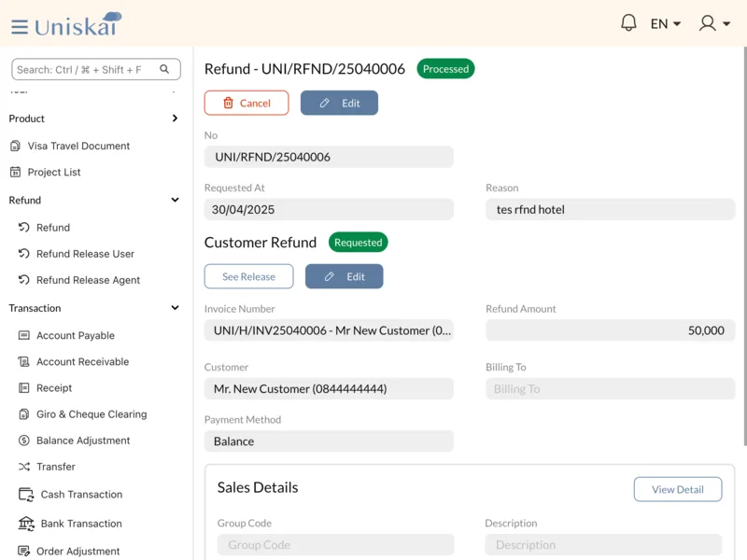747x560 pixels.
Task: Click View Detail in Sales Details
Action: 678,489
